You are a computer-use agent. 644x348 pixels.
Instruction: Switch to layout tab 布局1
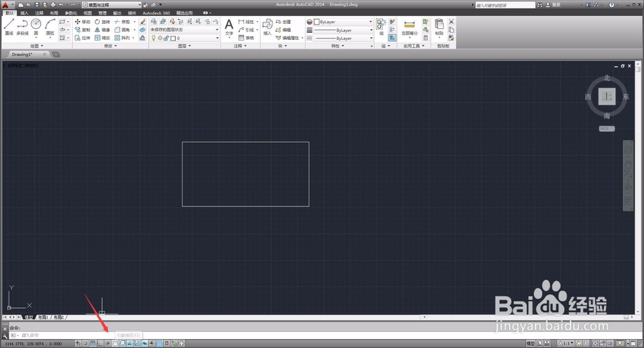coord(43,317)
